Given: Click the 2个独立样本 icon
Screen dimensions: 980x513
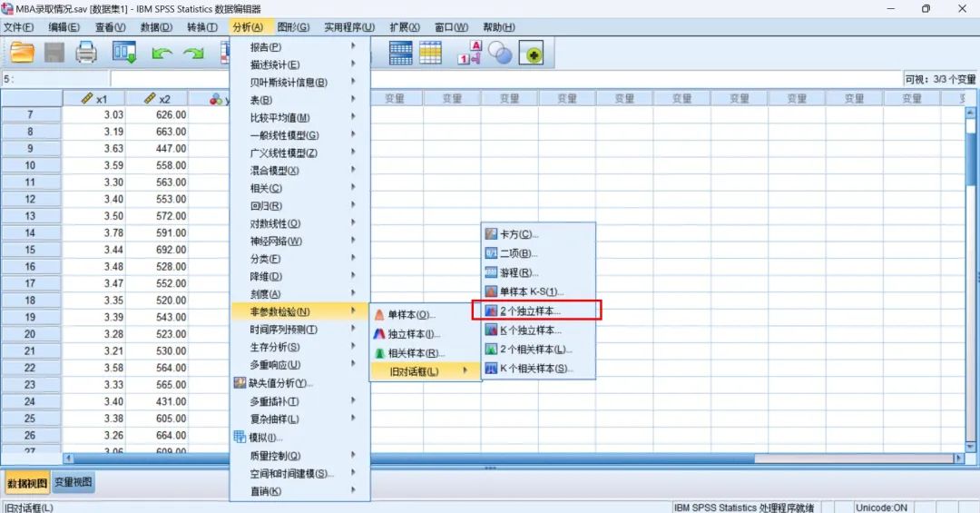Looking at the screenshot, I should coord(491,311).
